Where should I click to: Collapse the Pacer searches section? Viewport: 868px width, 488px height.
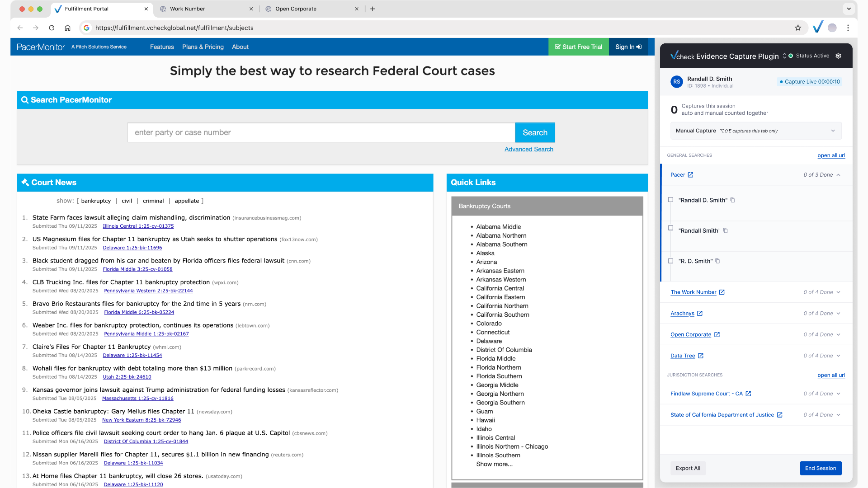838,175
